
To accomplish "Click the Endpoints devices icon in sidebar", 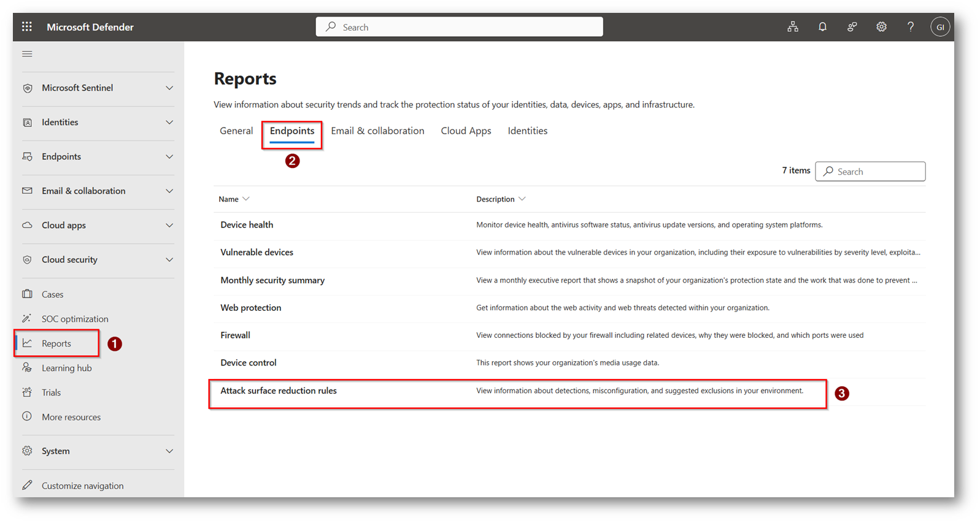I will click(x=27, y=157).
